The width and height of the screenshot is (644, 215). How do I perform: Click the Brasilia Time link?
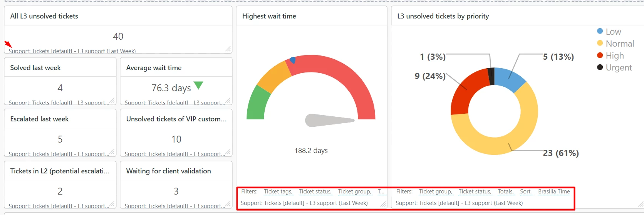click(x=554, y=191)
